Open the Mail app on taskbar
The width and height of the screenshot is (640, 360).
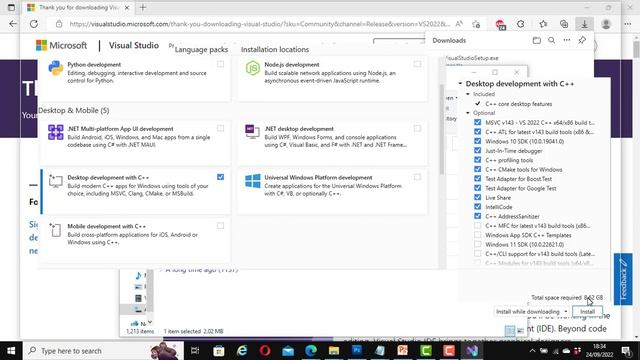pos(288,351)
